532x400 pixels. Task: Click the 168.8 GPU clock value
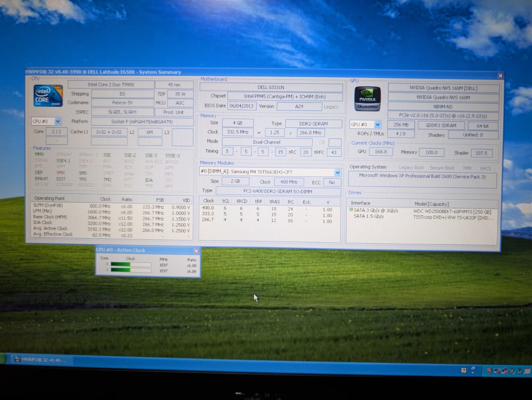(381, 152)
